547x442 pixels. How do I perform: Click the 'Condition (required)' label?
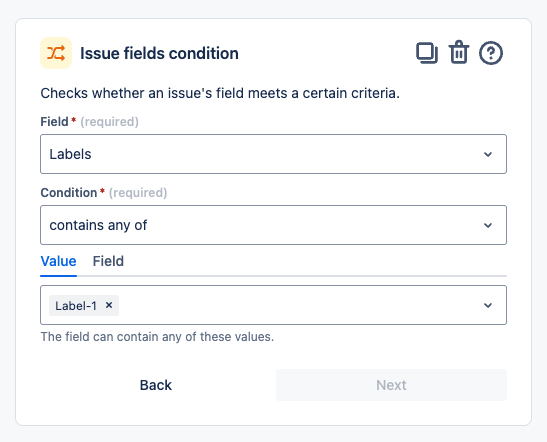pyautogui.click(x=104, y=193)
